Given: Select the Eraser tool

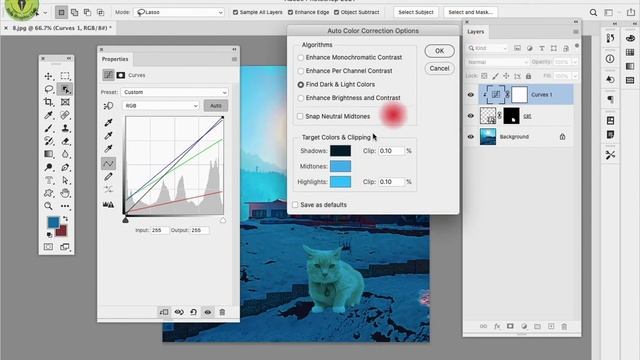Looking at the screenshot, I should coord(65,141).
